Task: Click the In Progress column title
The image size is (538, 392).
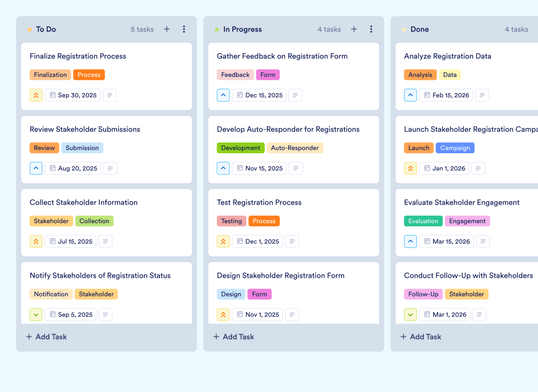Action: pos(243,29)
